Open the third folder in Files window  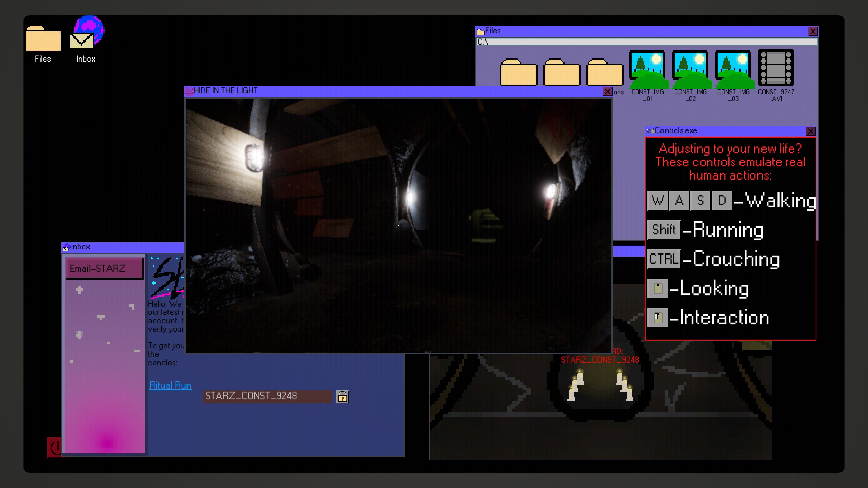pyautogui.click(x=604, y=73)
